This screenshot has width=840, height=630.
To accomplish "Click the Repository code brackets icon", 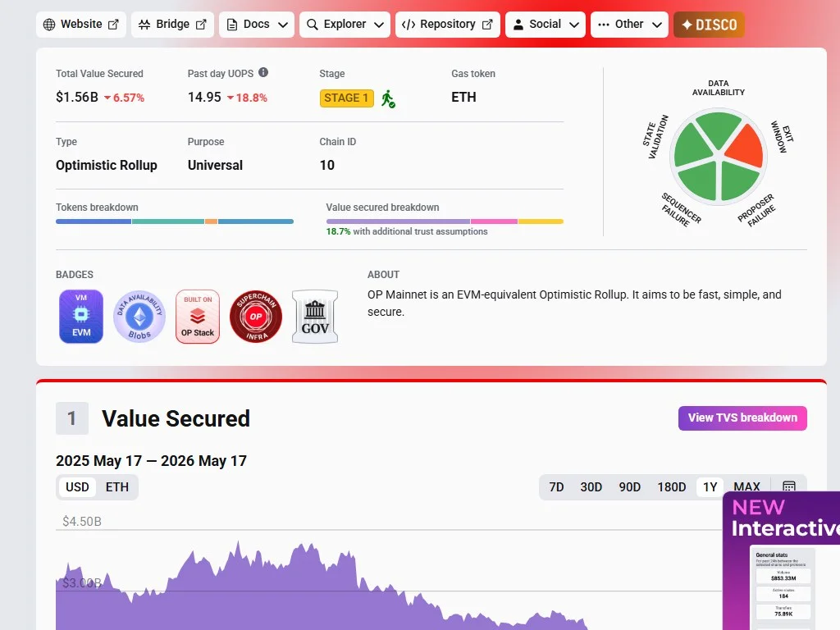I will click(x=409, y=25).
